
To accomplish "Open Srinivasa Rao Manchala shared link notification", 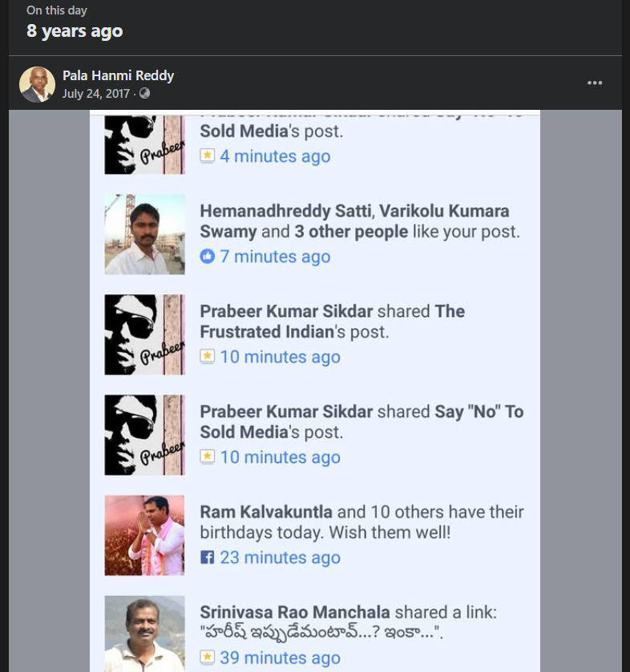I will pos(348,621).
